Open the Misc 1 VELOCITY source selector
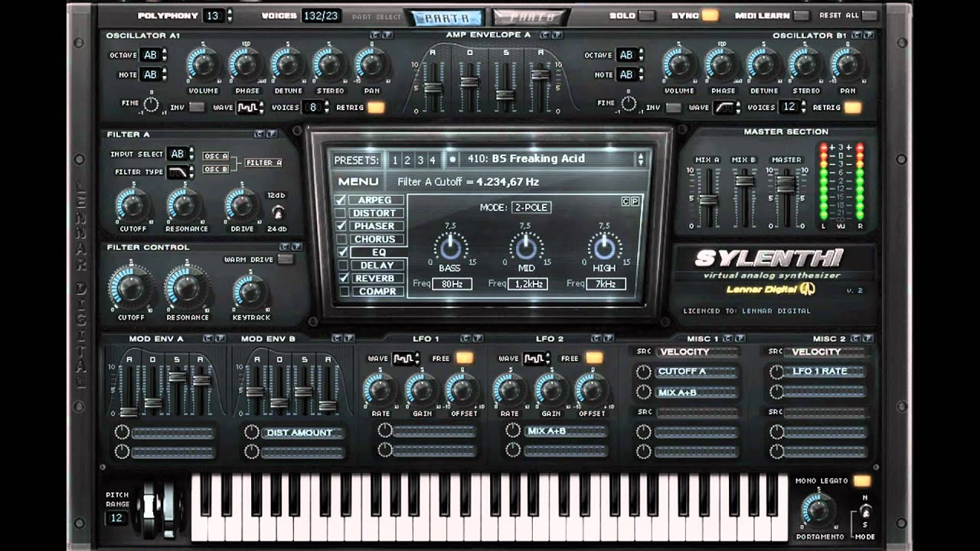 (x=698, y=351)
